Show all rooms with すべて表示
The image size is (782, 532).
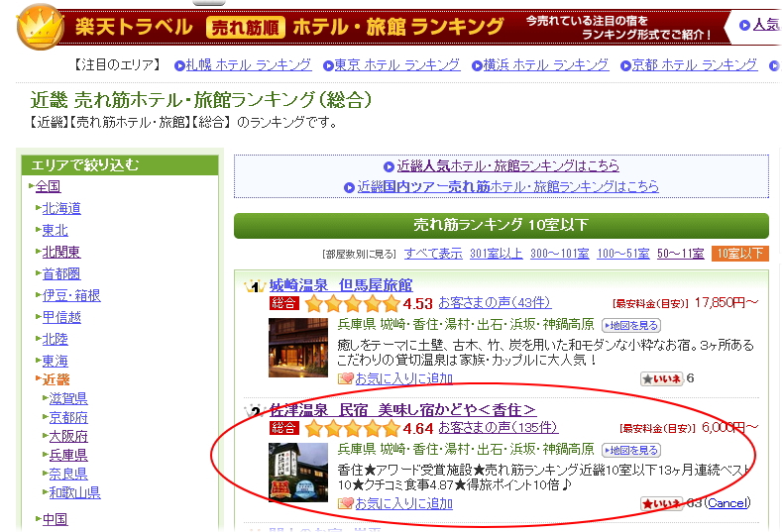coord(433,254)
